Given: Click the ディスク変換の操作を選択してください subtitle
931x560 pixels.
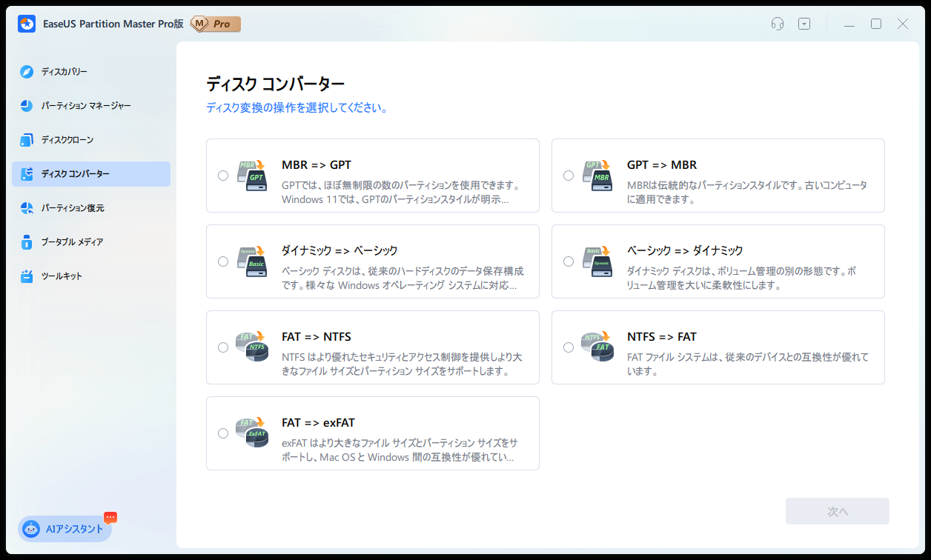Looking at the screenshot, I should click(296, 108).
